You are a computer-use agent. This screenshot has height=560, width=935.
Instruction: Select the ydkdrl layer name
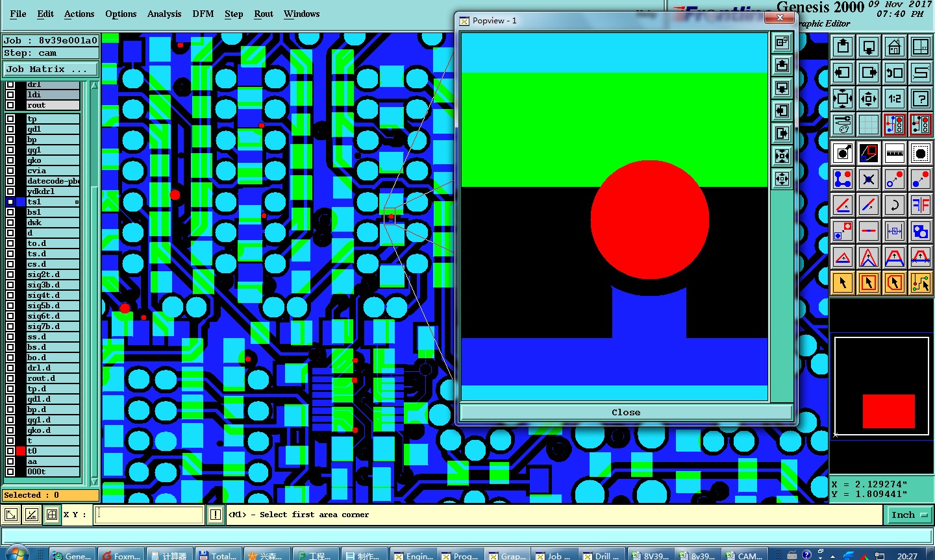point(53,191)
